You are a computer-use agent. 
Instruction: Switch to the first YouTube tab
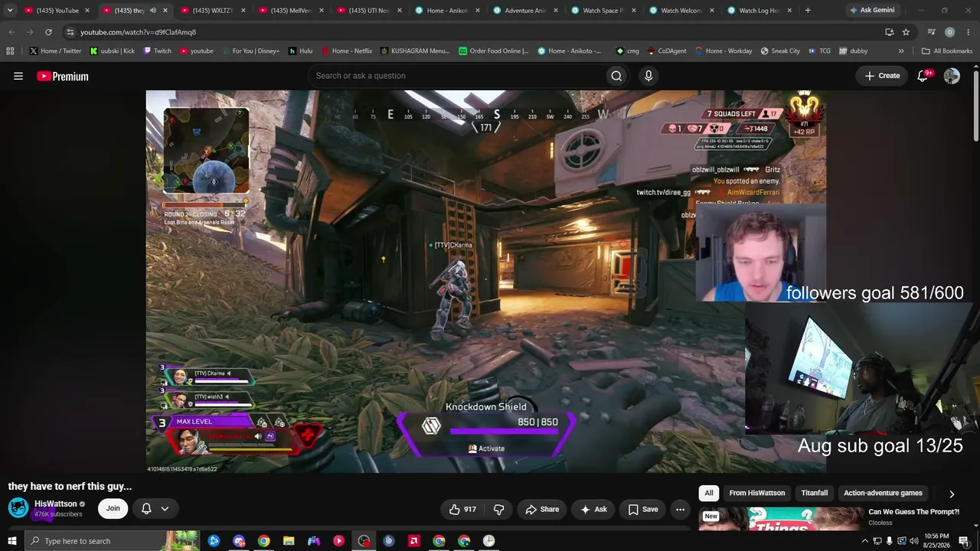pos(57,11)
